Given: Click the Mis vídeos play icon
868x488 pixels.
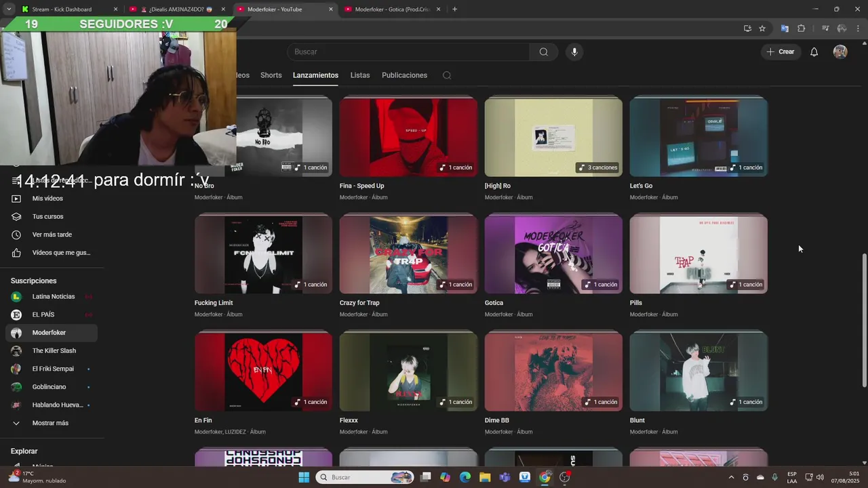Looking at the screenshot, I should pyautogui.click(x=16, y=199).
